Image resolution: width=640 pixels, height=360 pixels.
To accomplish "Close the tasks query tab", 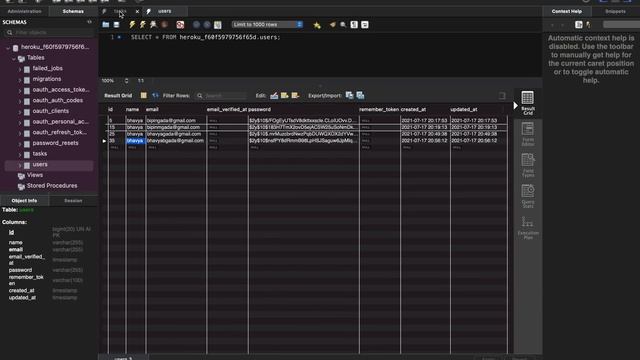I will coord(137,11).
